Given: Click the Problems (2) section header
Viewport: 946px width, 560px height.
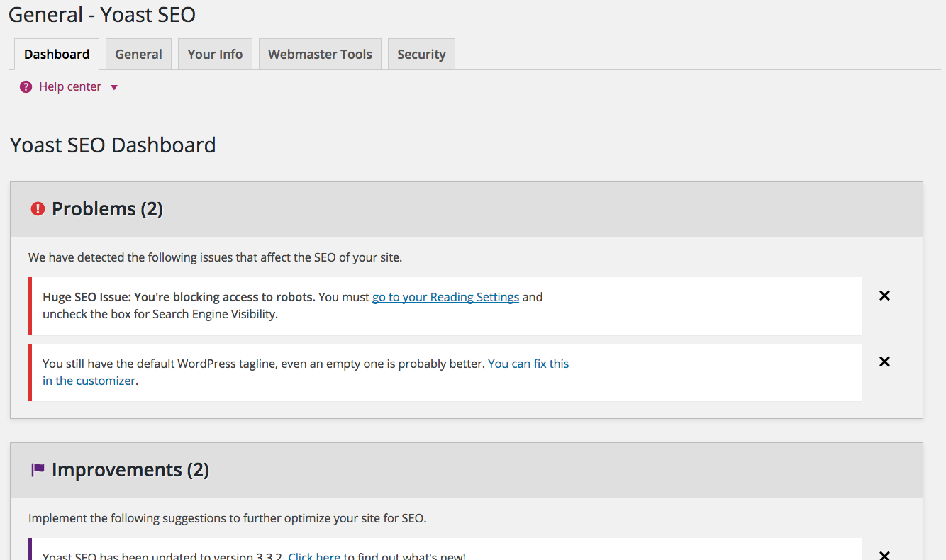Looking at the screenshot, I should (107, 209).
